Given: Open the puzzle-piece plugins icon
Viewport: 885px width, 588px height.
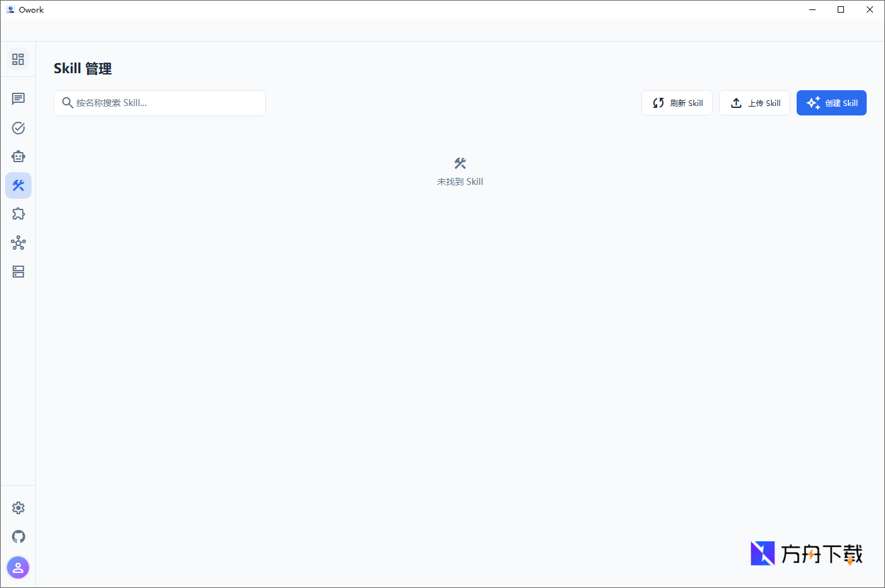Looking at the screenshot, I should tap(18, 214).
